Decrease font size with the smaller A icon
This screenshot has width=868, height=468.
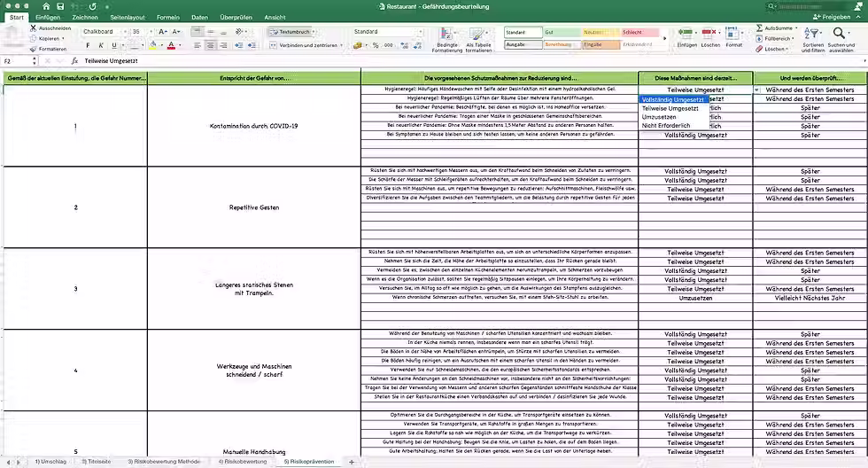pos(176,32)
